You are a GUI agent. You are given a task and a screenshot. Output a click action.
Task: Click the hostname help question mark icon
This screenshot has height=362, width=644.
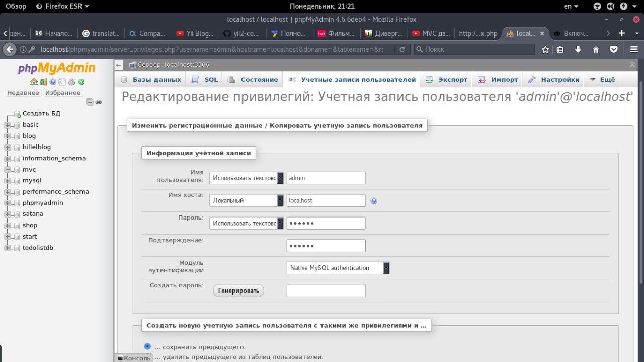tap(374, 201)
